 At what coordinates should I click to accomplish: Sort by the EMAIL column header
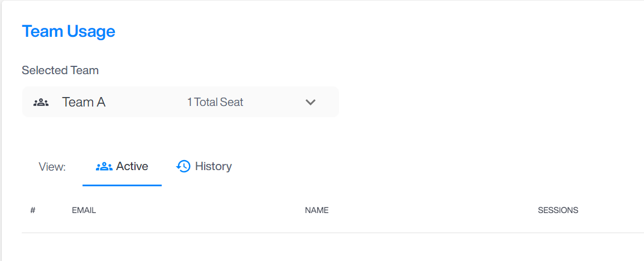tap(84, 210)
